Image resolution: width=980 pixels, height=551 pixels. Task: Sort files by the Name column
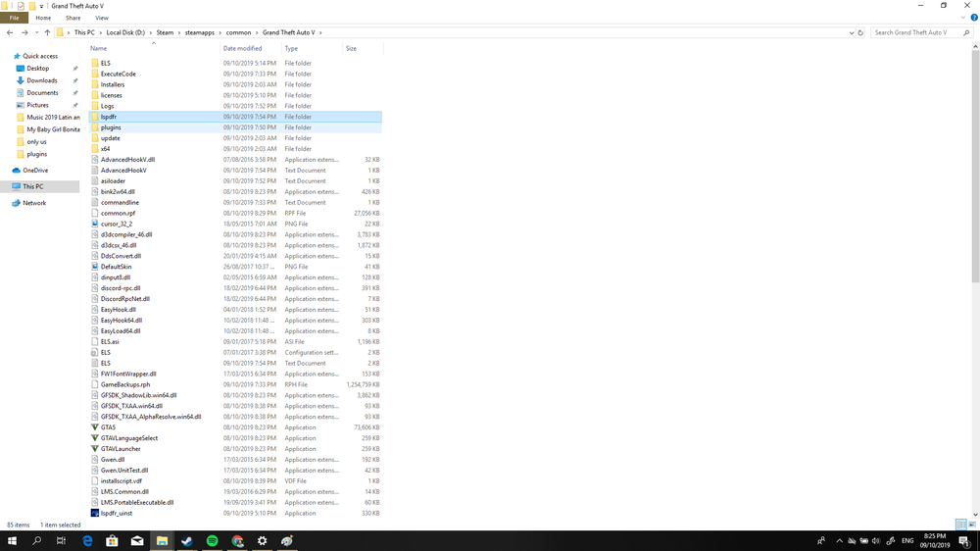point(153,48)
